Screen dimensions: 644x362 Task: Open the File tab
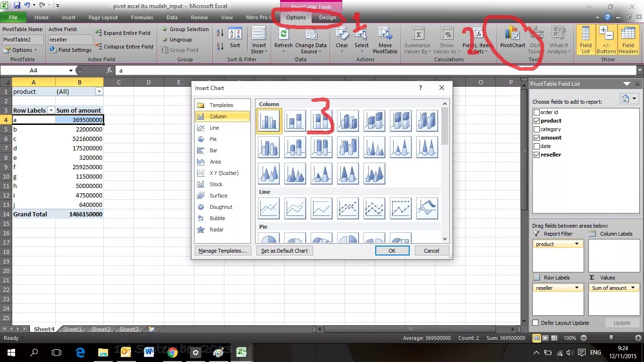tap(13, 17)
